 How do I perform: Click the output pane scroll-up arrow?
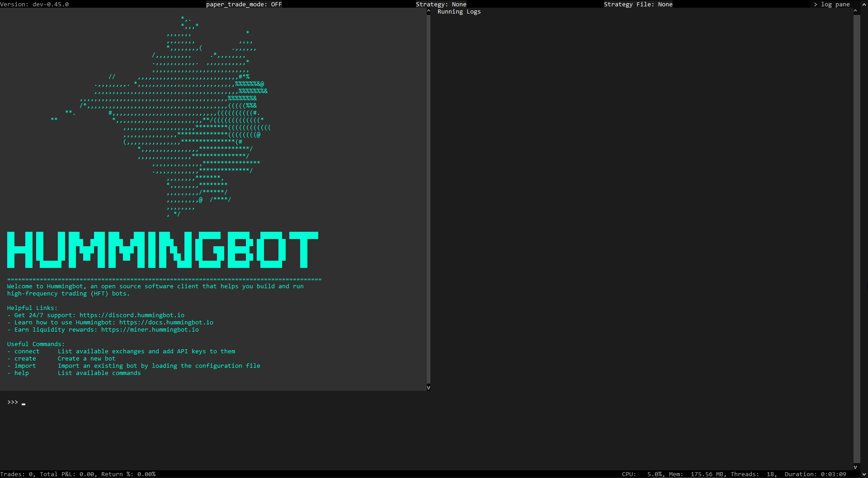pos(429,11)
